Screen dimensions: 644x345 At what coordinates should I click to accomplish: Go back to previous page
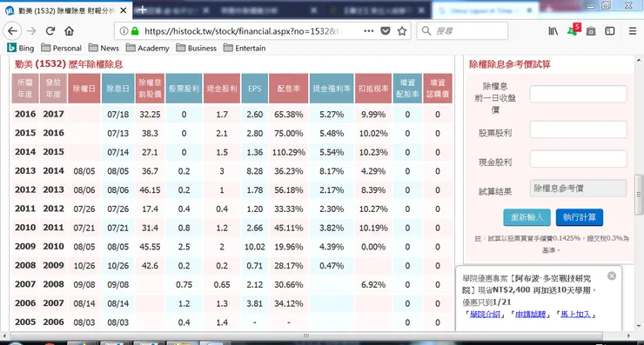(x=13, y=31)
